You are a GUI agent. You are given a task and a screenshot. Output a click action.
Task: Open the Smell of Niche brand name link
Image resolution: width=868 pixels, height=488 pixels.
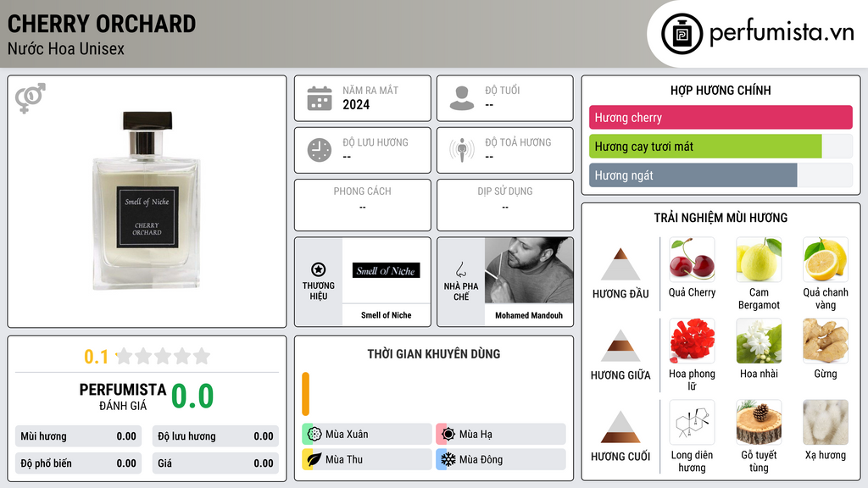[386, 315]
